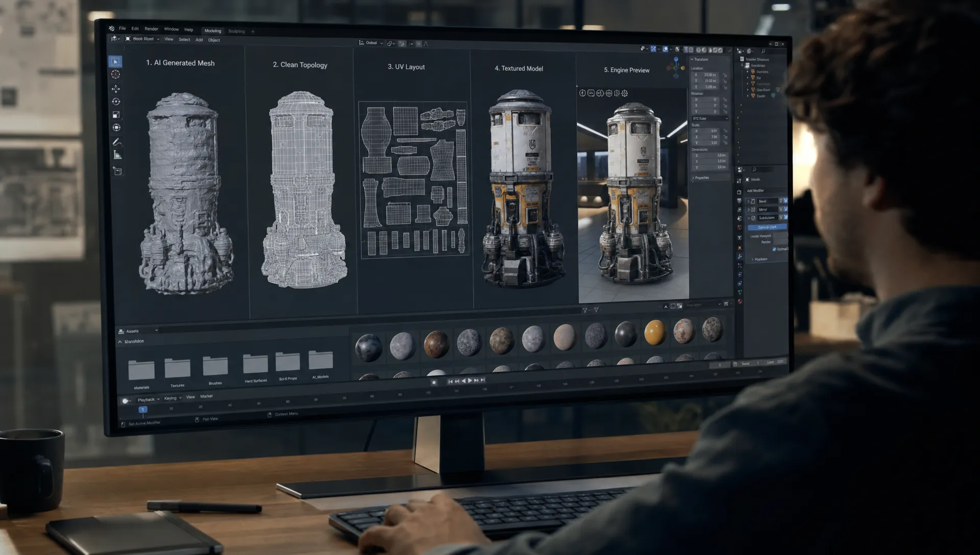Viewport: 980px width, 555px height.
Task: Select the Catmull-Clark button
Action: click(767, 227)
